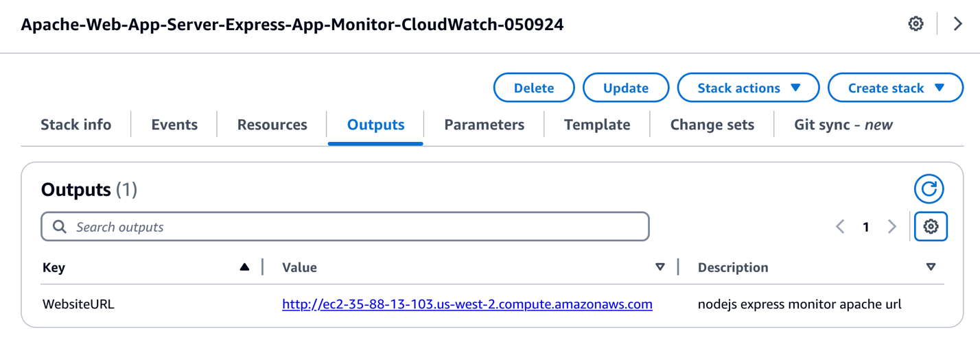Screen dimensions: 980x342
Task: Sort outputs by Description column arrow
Action: tap(931, 267)
